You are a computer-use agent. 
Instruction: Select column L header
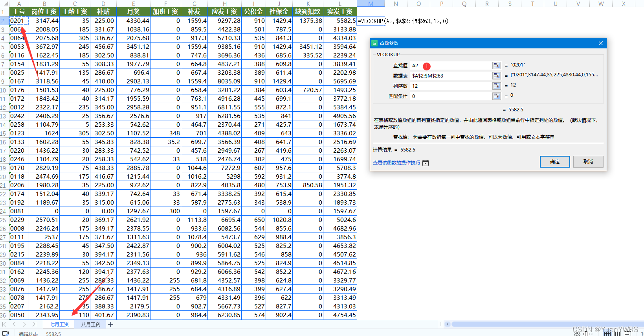click(x=340, y=4)
